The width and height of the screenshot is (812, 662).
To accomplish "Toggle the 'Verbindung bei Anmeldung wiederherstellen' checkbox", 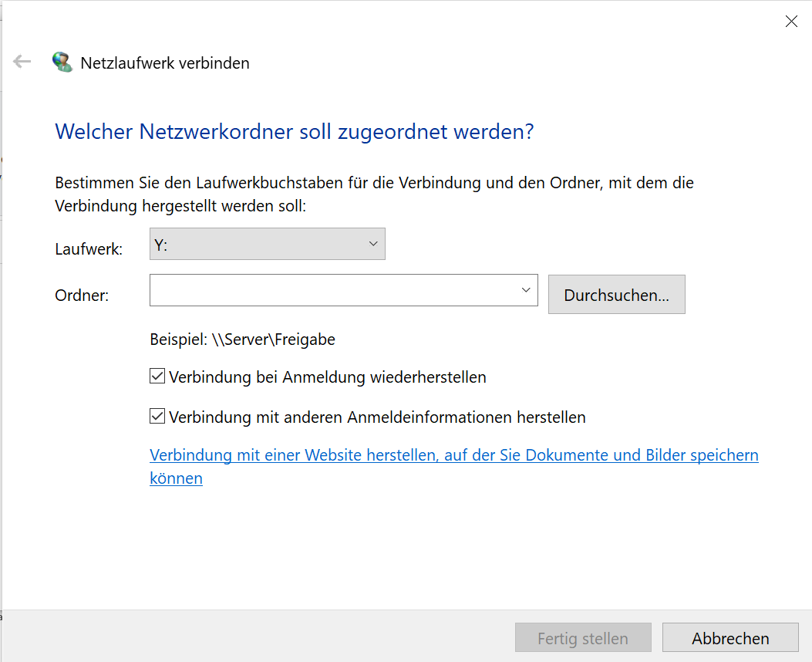I will (x=157, y=377).
